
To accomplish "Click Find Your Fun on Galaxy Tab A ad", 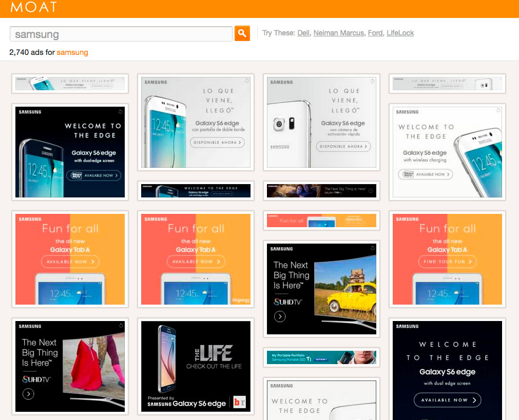I will pos(448,262).
